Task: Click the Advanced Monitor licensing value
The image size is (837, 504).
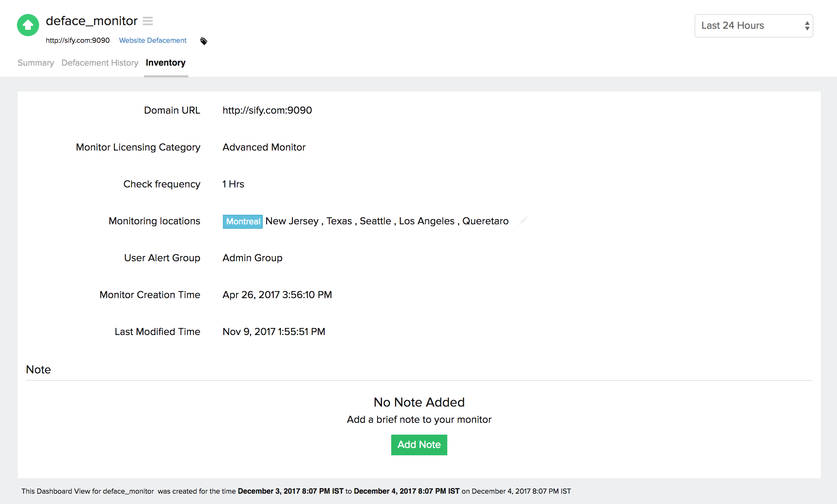Action: point(264,147)
